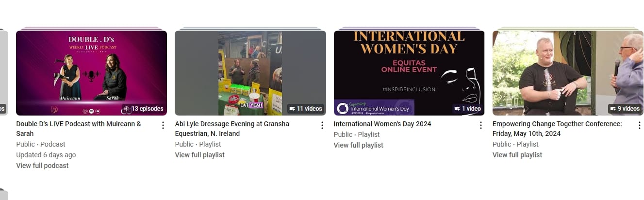
Task: Click the 9 videos badge on conference thumbnail
Action: click(625, 109)
